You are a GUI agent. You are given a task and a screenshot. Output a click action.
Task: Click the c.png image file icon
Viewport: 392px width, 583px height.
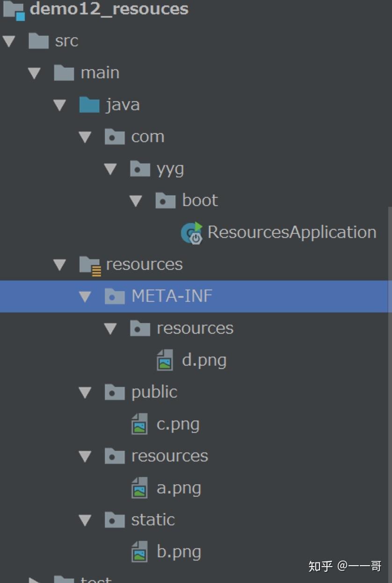138,423
